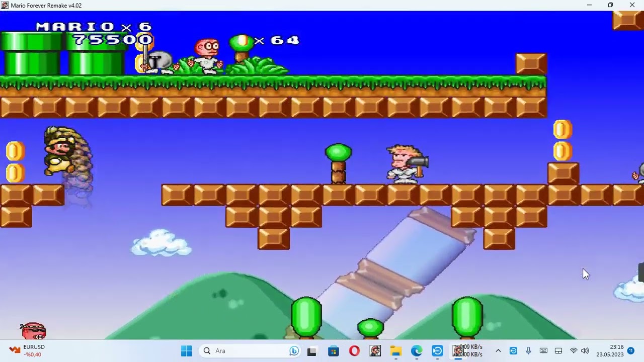
Task: Open the touch keyboard tray icon
Action: tap(543, 351)
